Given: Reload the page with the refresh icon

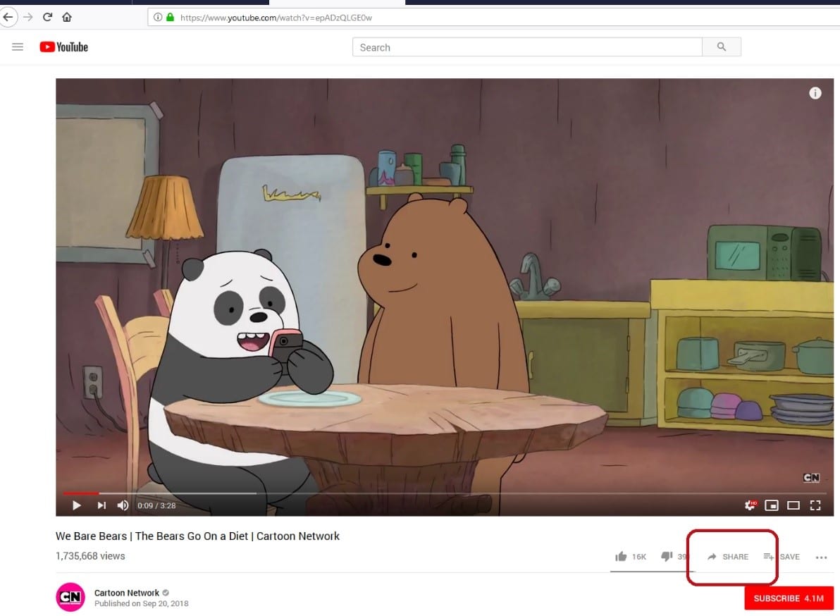Looking at the screenshot, I should pos(48,17).
